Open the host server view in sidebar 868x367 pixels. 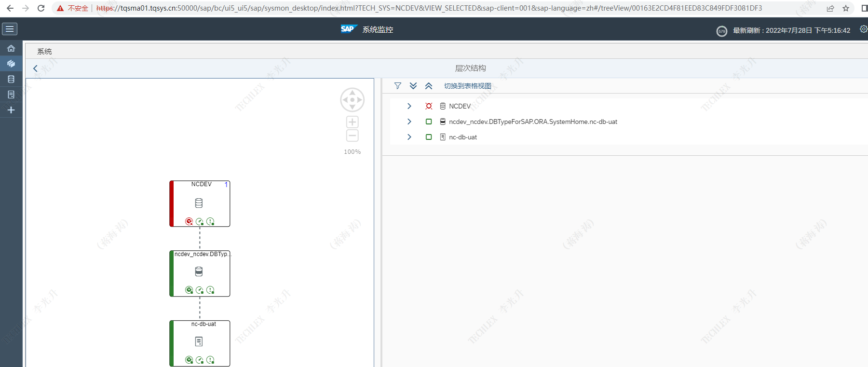[11, 95]
